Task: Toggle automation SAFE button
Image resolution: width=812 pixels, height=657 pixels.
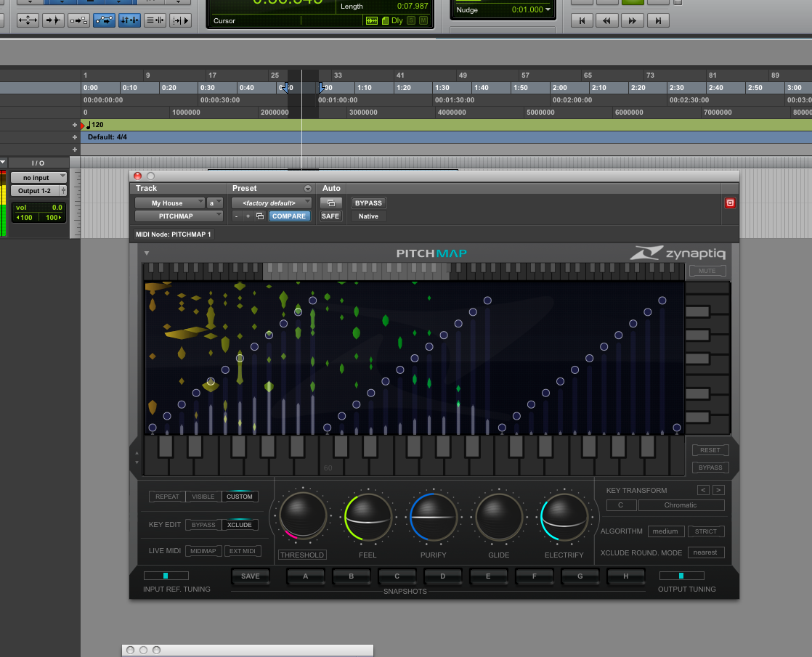Action: point(330,216)
